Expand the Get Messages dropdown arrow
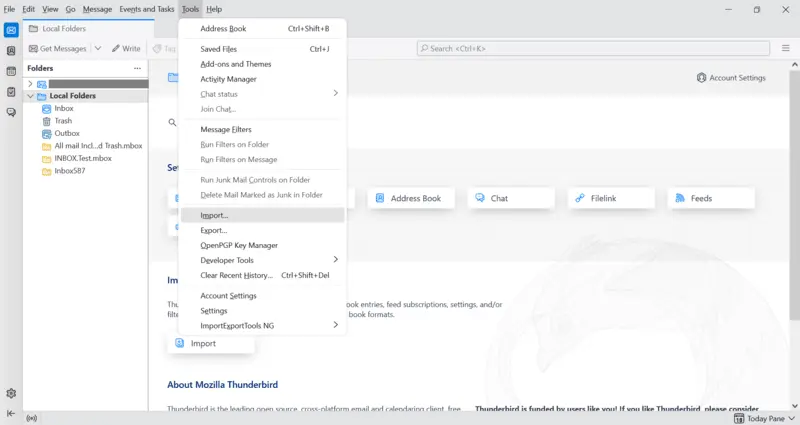 pyautogui.click(x=98, y=48)
